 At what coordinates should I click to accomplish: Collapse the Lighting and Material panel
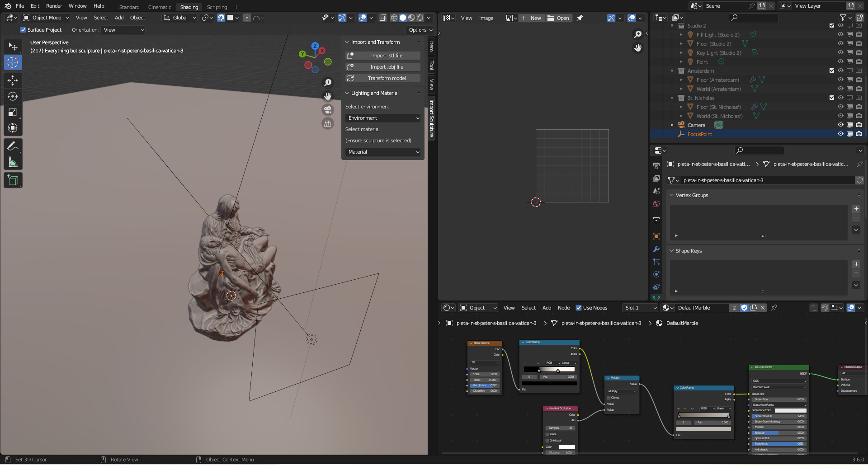pos(347,93)
